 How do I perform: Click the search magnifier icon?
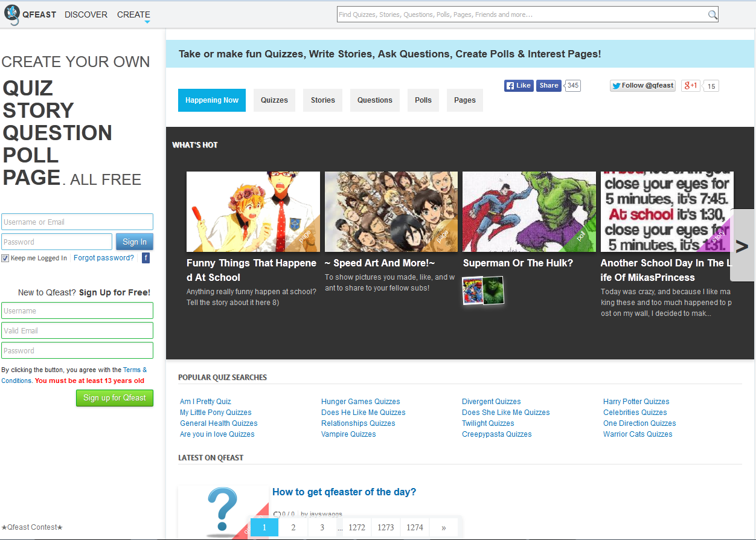tap(713, 15)
